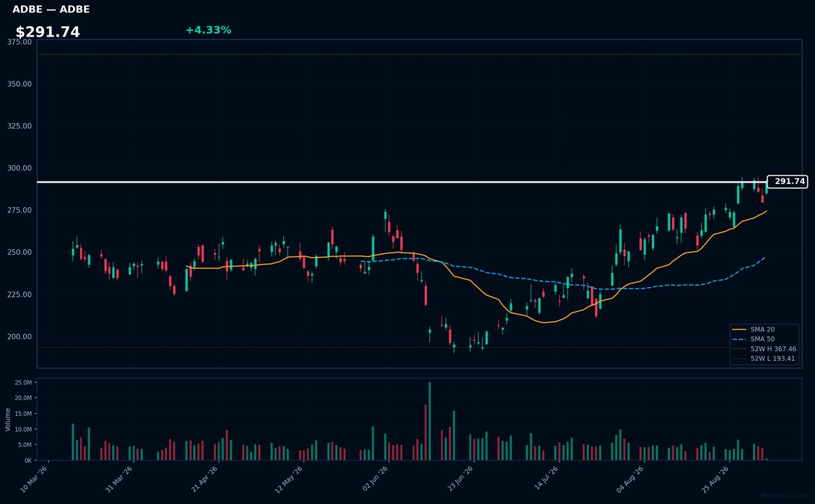815x504 pixels.
Task: Click the 5.0M volume axis label
Action: tap(24, 446)
